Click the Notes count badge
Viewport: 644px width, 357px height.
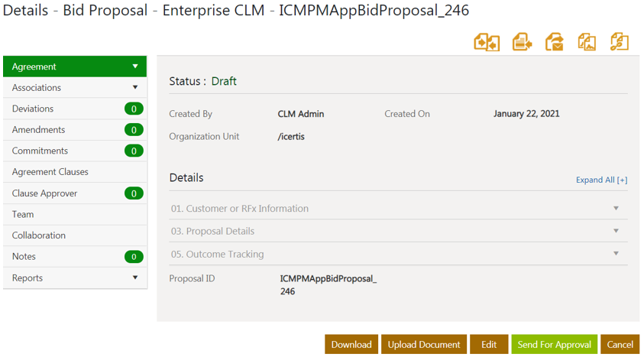(134, 257)
